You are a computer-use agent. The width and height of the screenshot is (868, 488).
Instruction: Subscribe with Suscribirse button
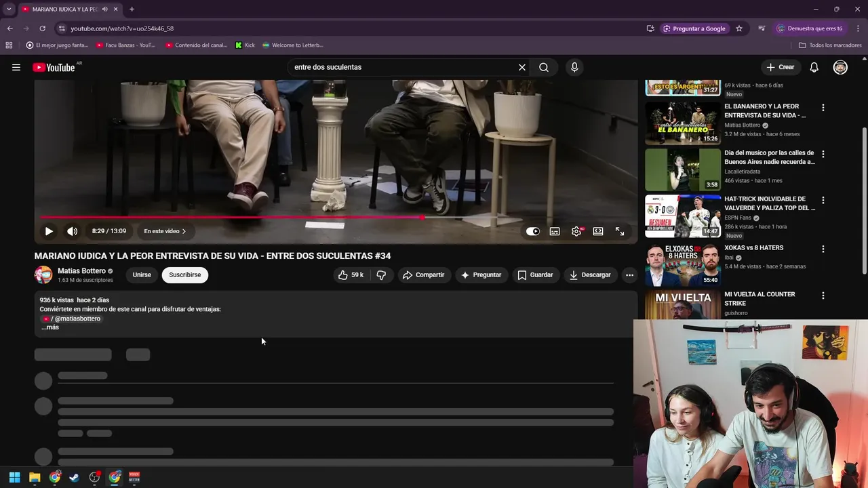[185, 275]
